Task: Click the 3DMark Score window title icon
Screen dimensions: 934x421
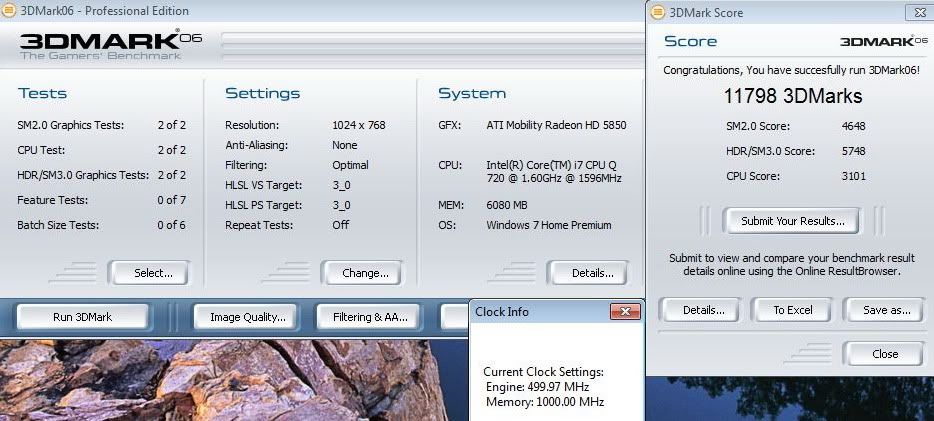Action: tap(658, 12)
